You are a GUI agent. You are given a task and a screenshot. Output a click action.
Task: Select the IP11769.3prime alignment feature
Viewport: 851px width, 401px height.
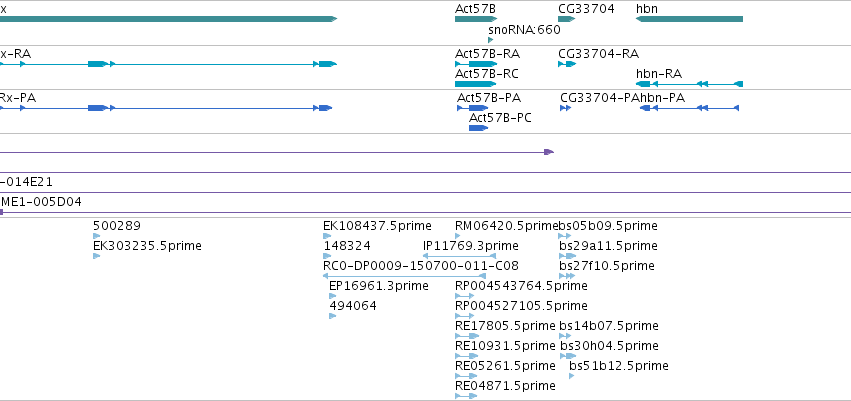click(459, 256)
